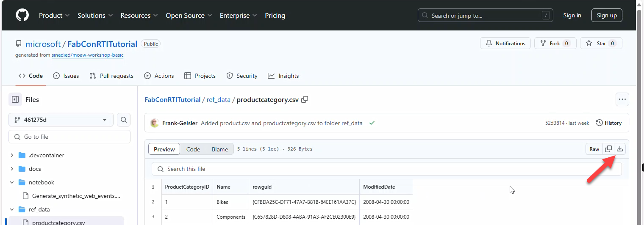Open commit 52d3814 link

(x=555, y=123)
